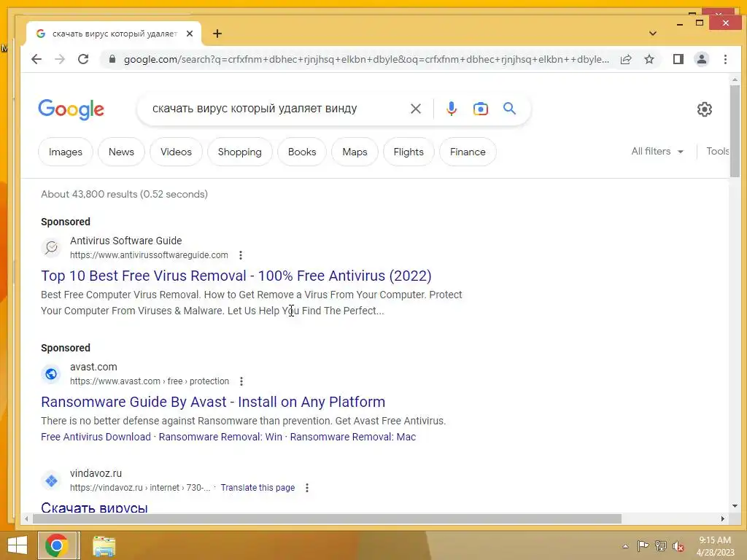Share this page icon in address bar

(626, 59)
